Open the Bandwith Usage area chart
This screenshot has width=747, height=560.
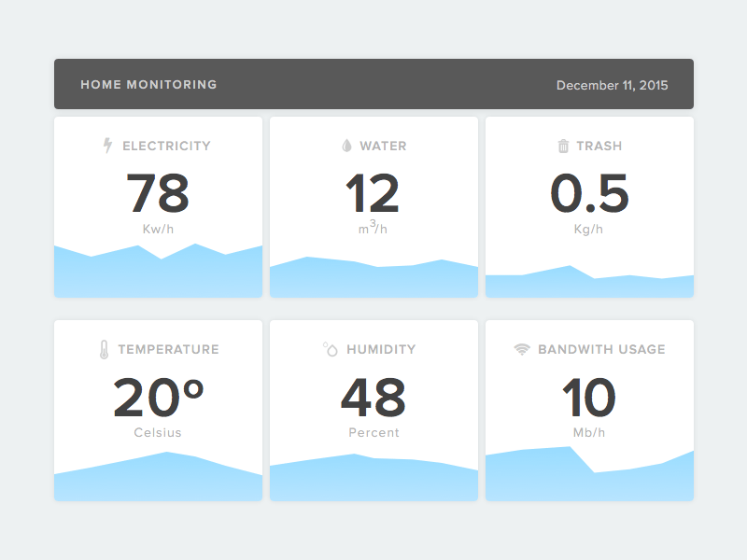[589, 473]
